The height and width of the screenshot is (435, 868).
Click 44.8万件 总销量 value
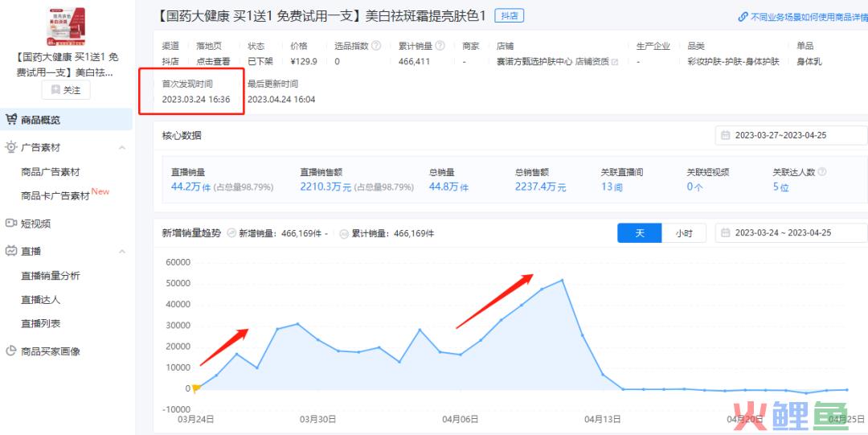[449, 187]
